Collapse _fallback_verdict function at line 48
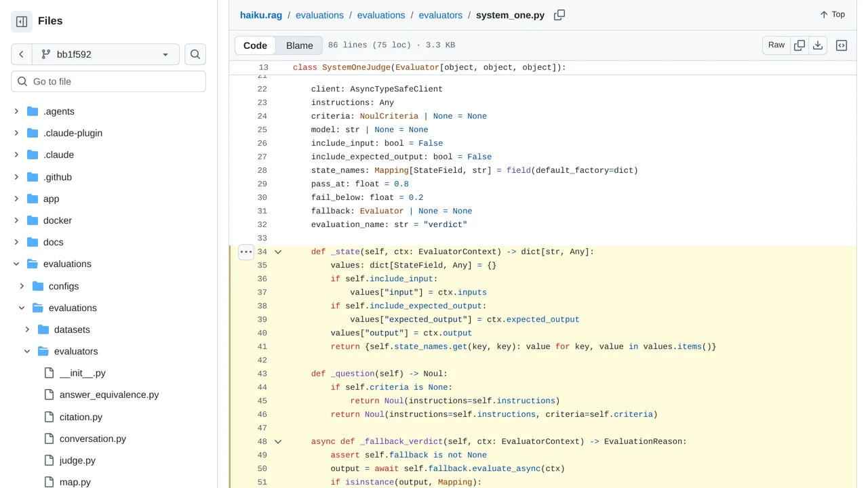868x488 pixels. [278, 441]
